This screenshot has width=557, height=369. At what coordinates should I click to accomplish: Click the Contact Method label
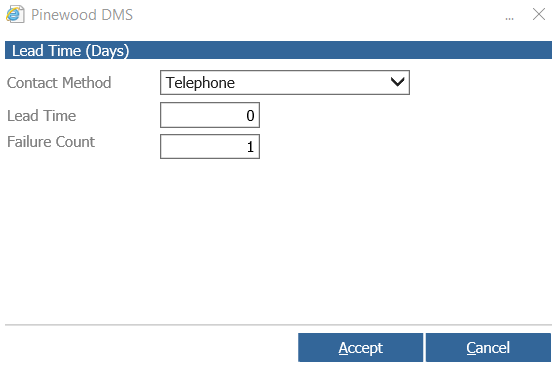coord(59,83)
